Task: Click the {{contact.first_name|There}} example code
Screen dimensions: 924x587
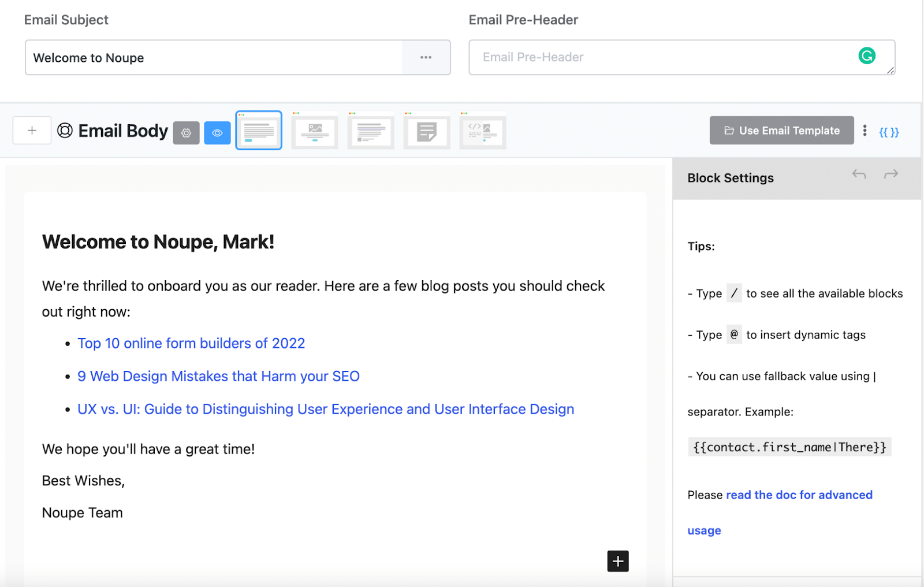Action: pos(789,447)
